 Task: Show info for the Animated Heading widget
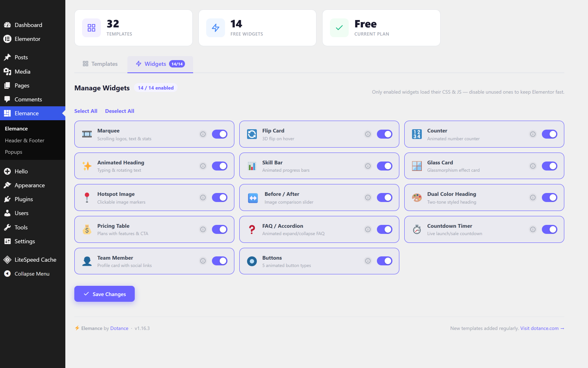[x=203, y=166]
